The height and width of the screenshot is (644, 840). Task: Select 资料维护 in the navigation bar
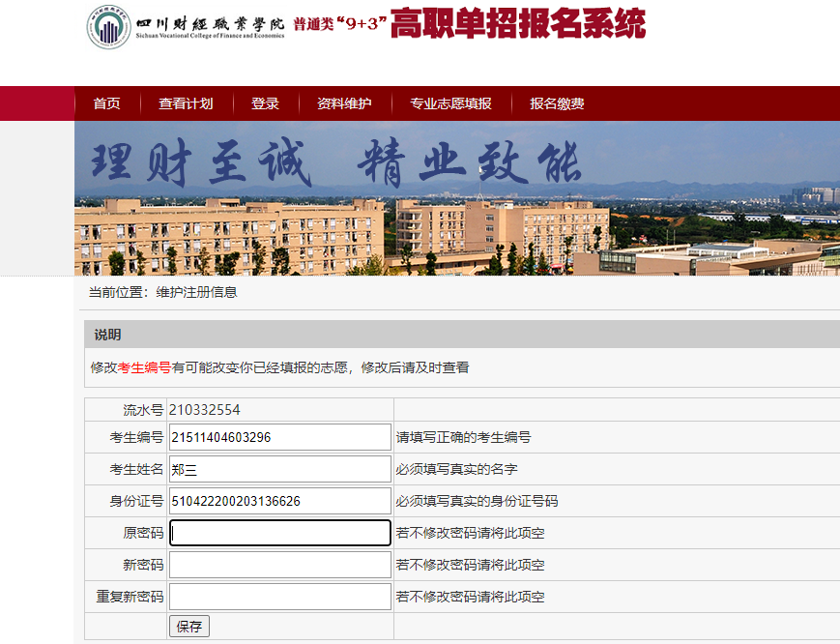(x=344, y=104)
